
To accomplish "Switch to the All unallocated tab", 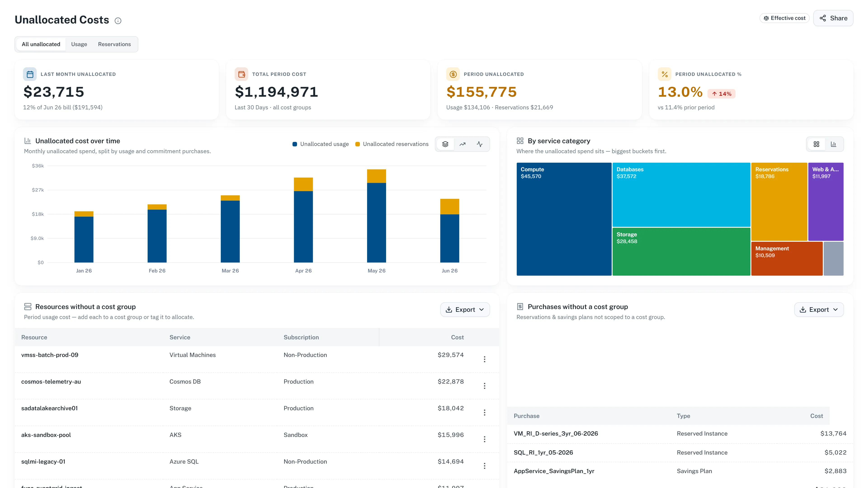I will (x=41, y=44).
